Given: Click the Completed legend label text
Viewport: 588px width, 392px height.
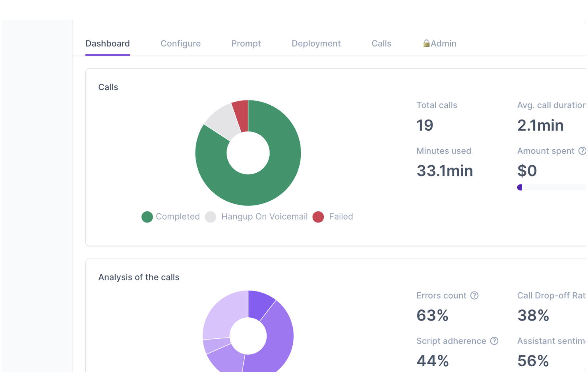Looking at the screenshot, I should pyautogui.click(x=178, y=216).
